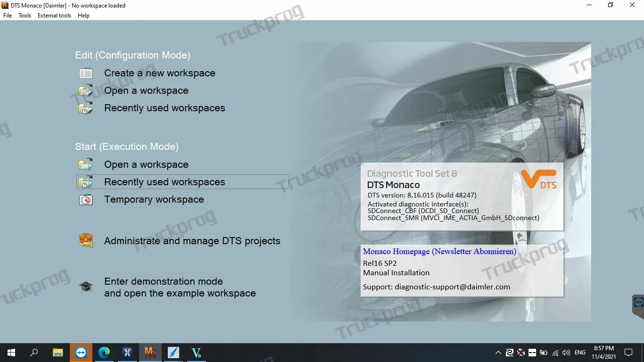The width and height of the screenshot is (644, 362).
Task: Choose Open a workspace in Configuration Mode
Action: click(x=146, y=90)
